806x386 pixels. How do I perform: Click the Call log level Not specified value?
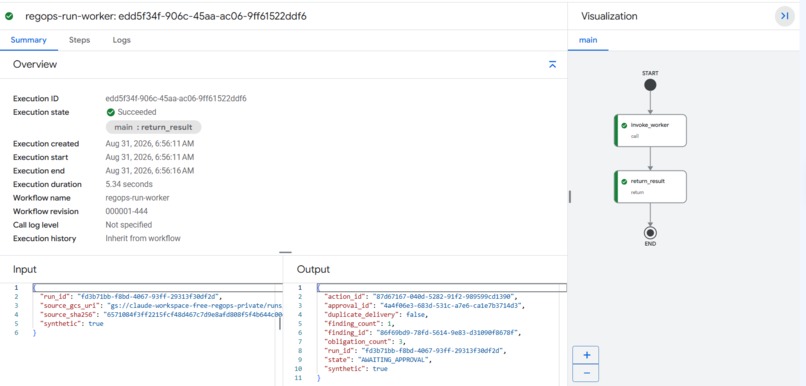pos(129,225)
